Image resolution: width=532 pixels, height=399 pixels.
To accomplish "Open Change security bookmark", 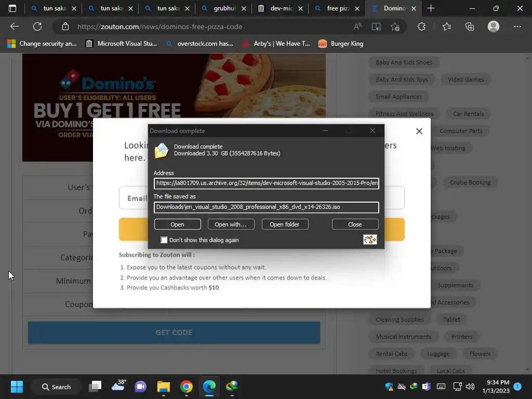I will pyautogui.click(x=42, y=44).
